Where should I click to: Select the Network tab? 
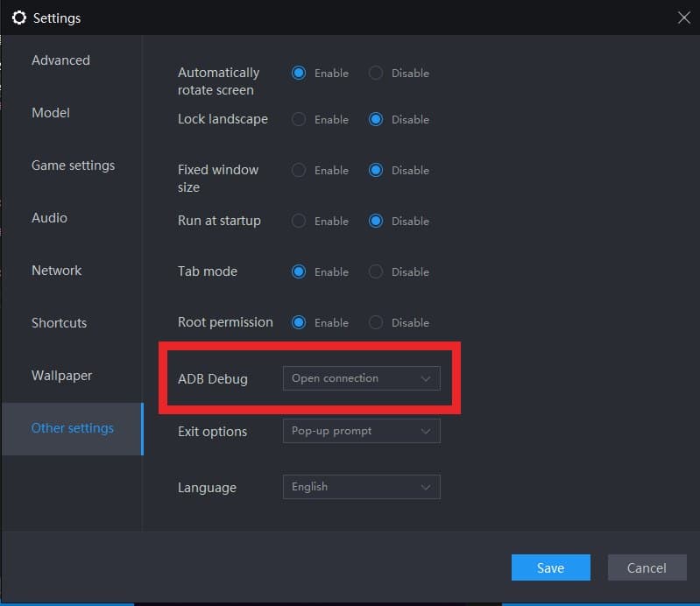pos(56,271)
